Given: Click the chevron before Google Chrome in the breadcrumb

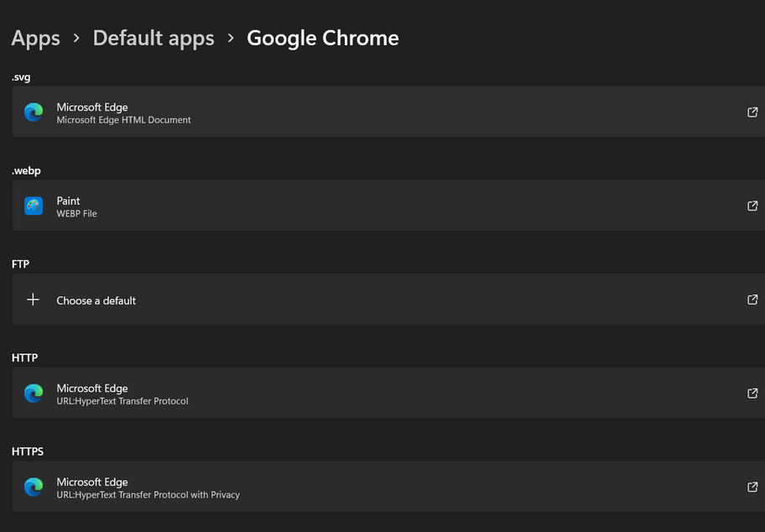Looking at the screenshot, I should coord(231,39).
